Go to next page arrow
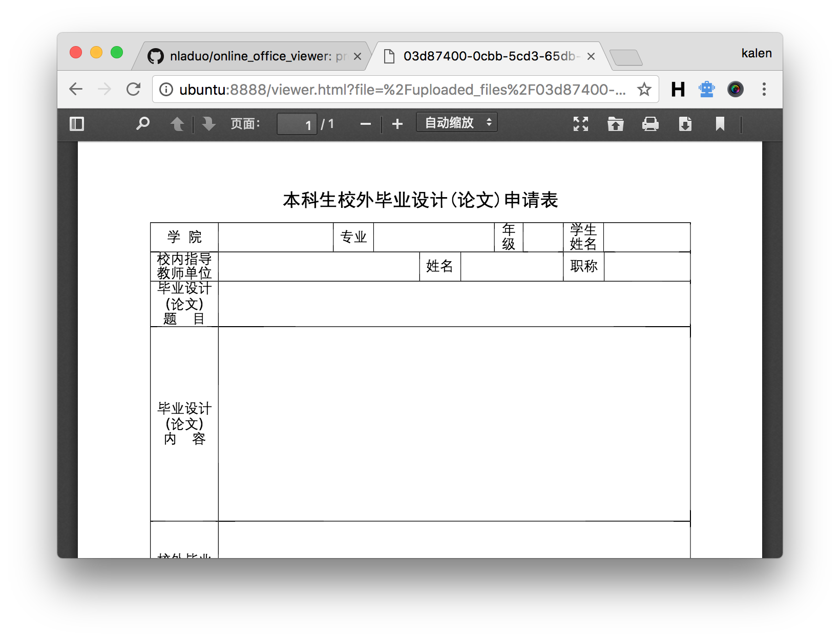 [208, 124]
